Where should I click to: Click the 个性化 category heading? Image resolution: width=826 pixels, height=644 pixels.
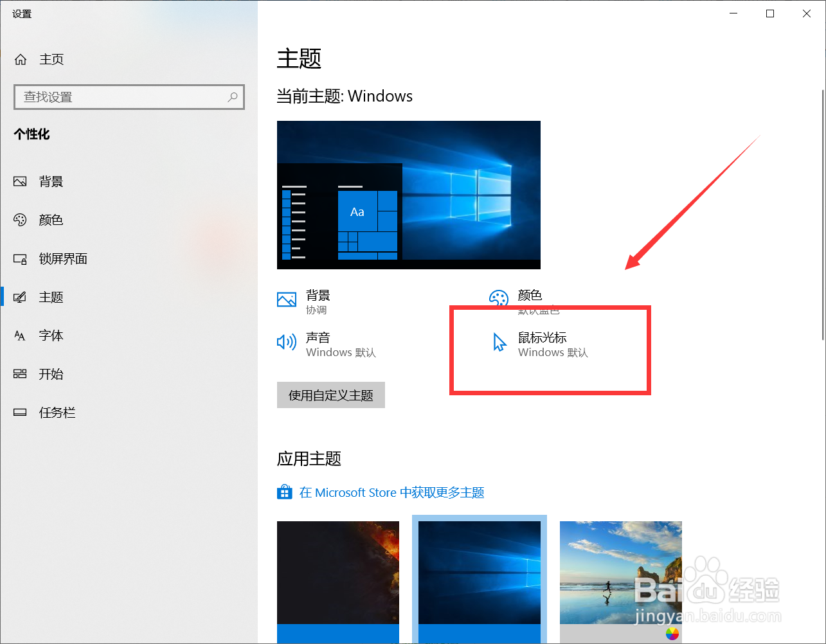pos(32,134)
